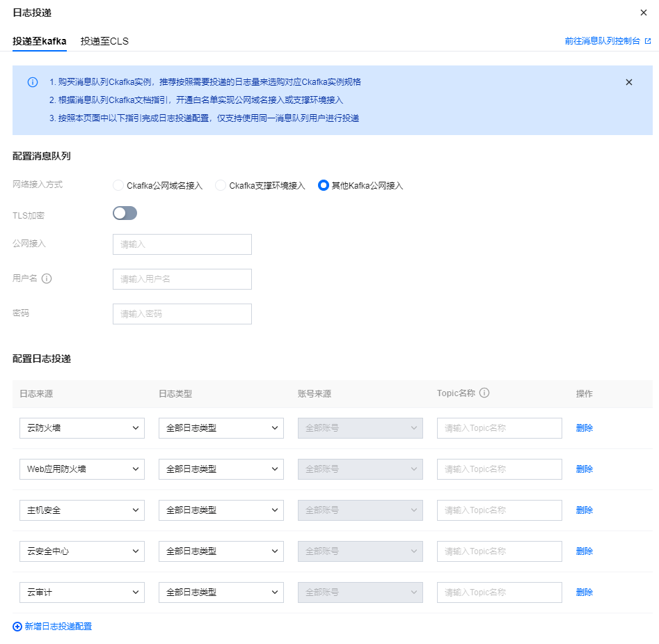
Task: Click the 操作 column header
Action: pyautogui.click(x=584, y=394)
